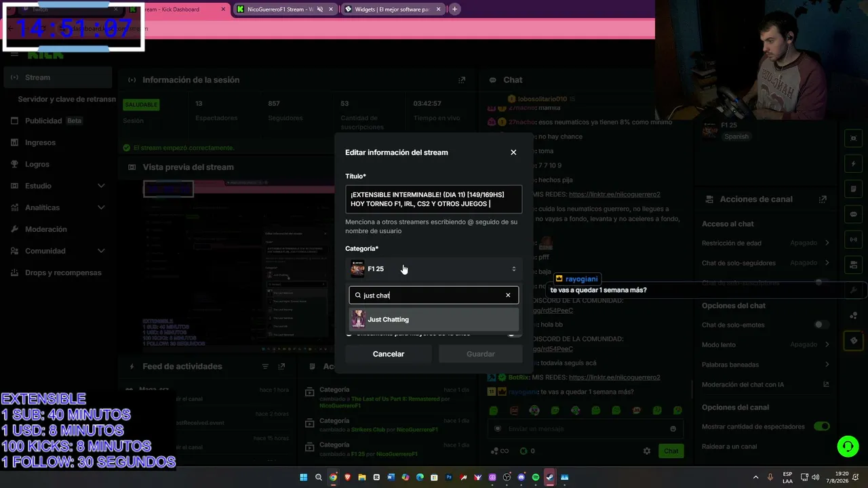Click the magnifier icon in category search
Image resolution: width=868 pixels, height=488 pixels.
(358, 296)
